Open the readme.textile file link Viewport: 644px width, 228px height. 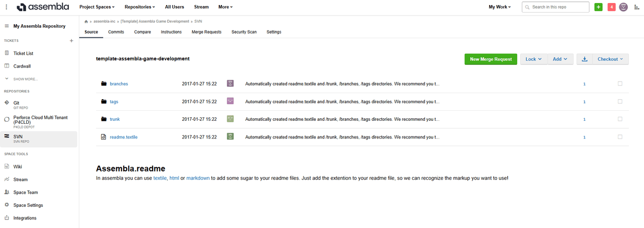click(124, 137)
